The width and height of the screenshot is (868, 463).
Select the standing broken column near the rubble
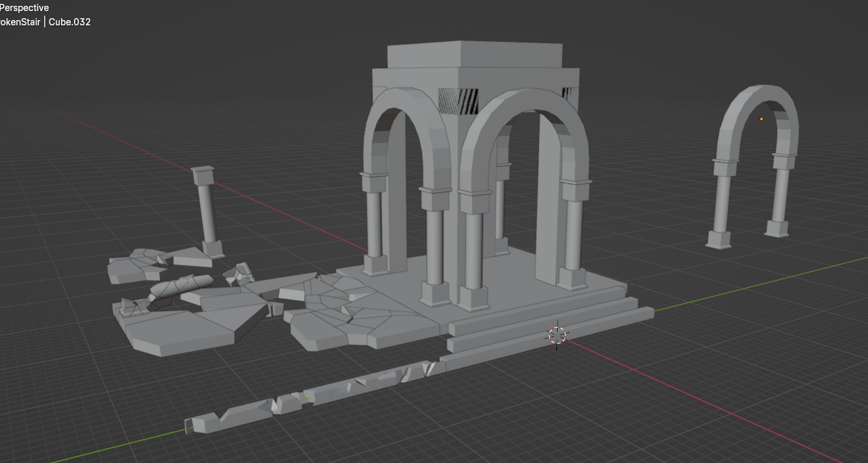pyautogui.click(x=208, y=212)
